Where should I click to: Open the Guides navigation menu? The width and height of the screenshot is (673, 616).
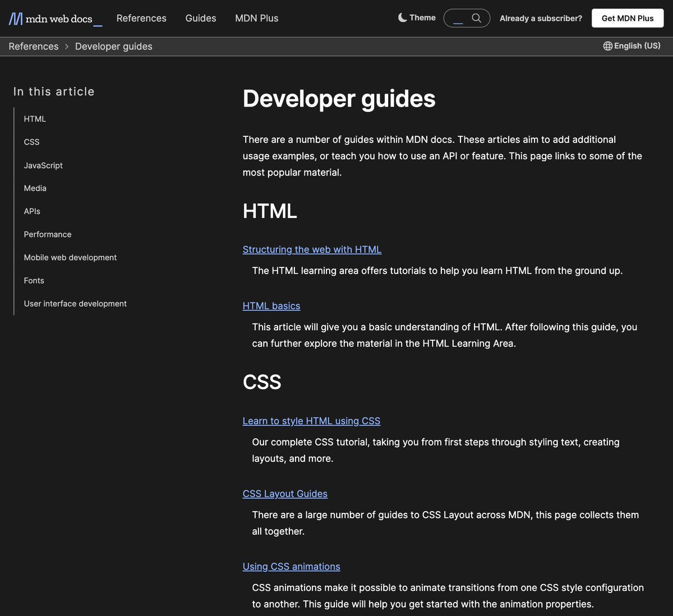click(x=201, y=18)
